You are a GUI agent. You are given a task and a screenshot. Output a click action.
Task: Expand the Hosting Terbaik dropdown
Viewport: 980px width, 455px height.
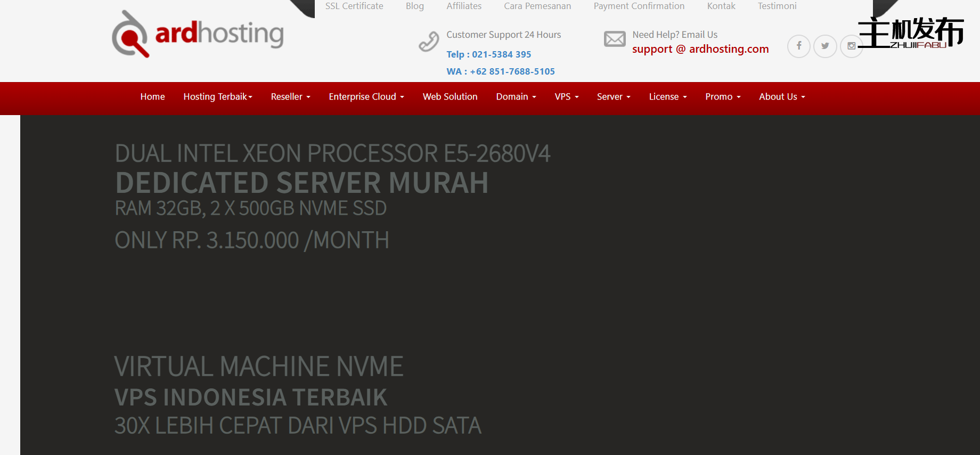point(217,96)
